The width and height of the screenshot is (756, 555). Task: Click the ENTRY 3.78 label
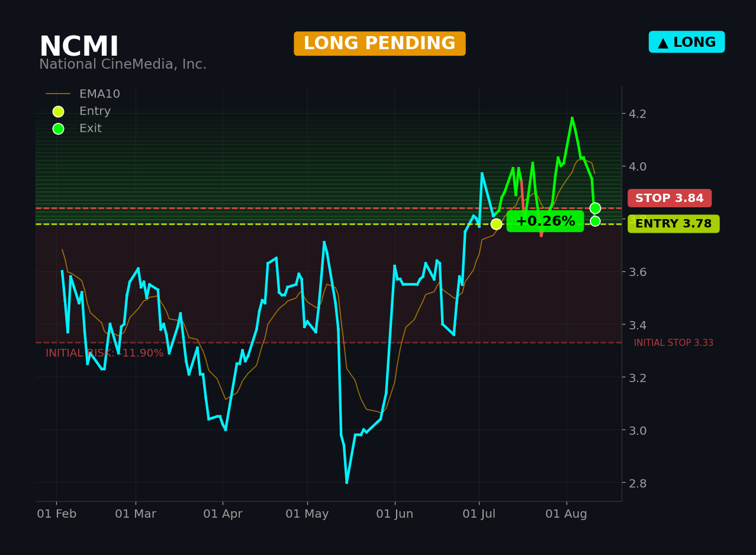click(x=674, y=224)
